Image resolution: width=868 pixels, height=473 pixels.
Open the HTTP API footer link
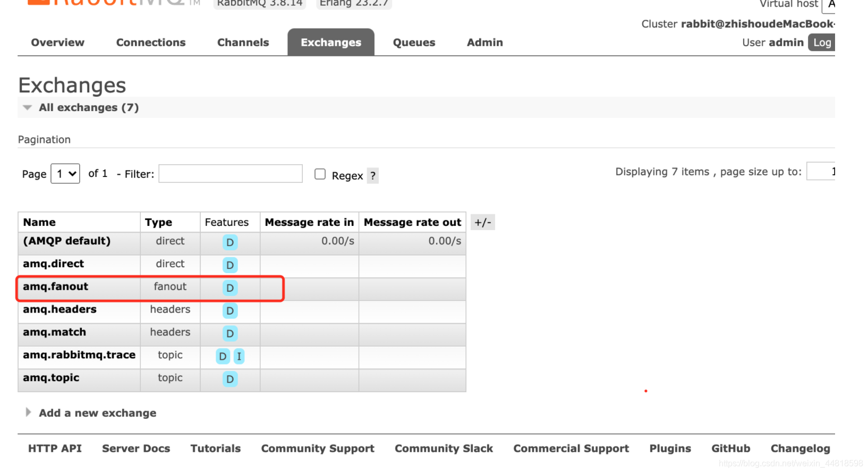click(55, 449)
